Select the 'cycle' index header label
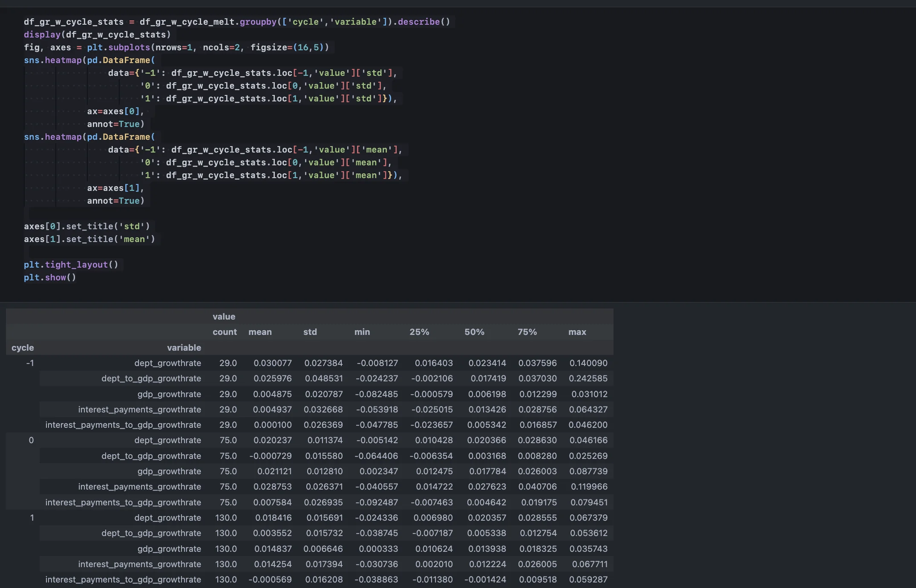The image size is (916, 588). [23, 348]
